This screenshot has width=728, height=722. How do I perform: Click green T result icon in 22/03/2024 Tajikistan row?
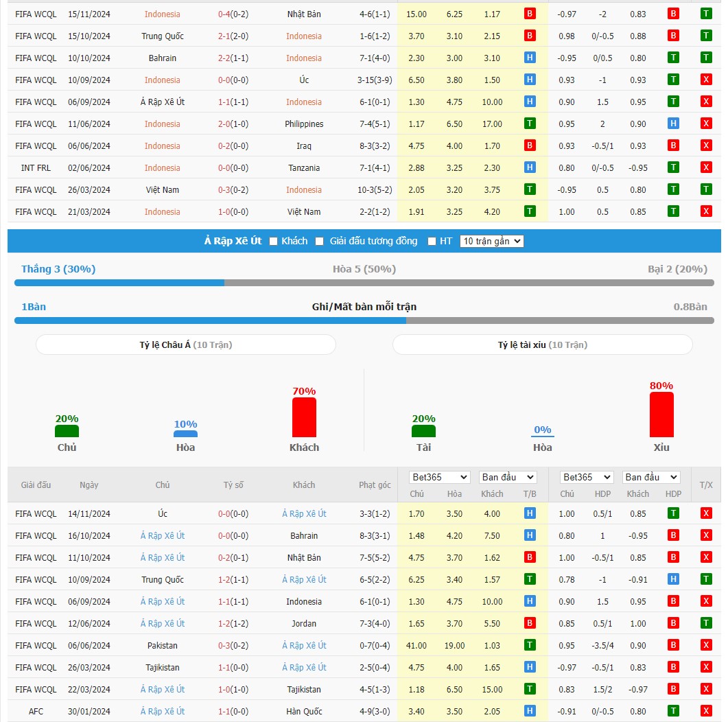click(529, 689)
